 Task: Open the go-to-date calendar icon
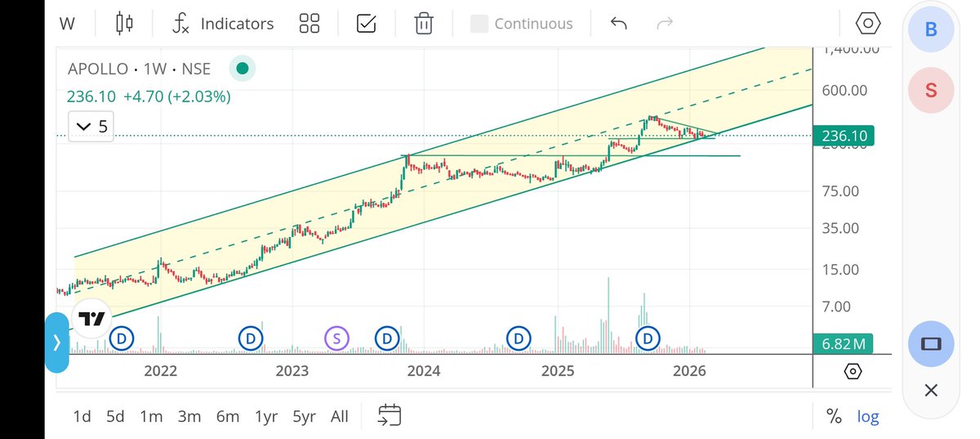tap(390, 415)
